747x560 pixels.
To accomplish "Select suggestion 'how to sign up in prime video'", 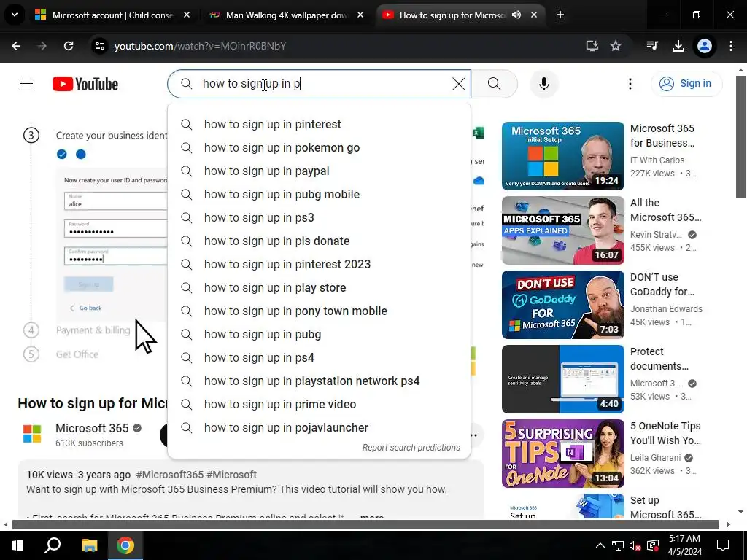I will pyautogui.click(x=320, y=404).
